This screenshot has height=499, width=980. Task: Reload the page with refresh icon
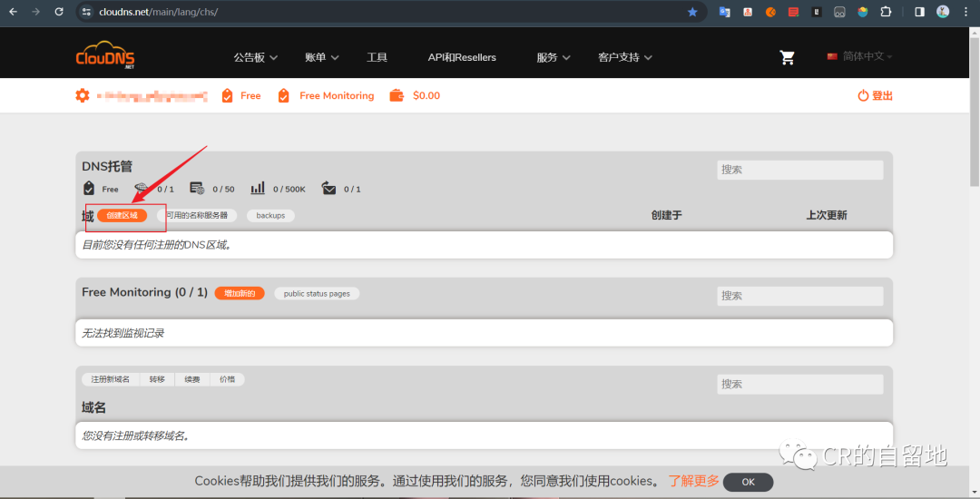pos(59,12)
